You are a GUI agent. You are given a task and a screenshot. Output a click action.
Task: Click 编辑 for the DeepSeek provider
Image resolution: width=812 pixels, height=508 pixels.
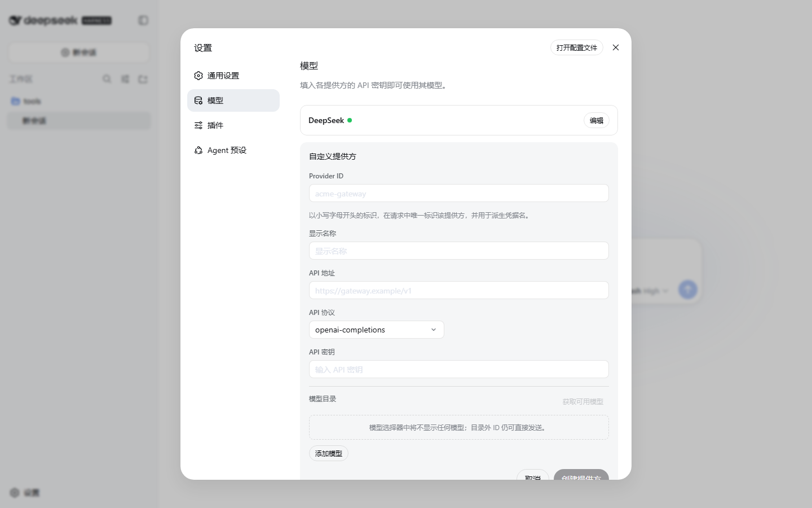(597, 120)
